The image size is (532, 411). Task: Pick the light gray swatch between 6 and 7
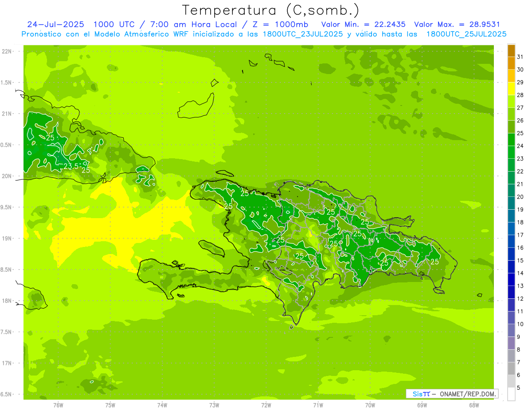511,368
